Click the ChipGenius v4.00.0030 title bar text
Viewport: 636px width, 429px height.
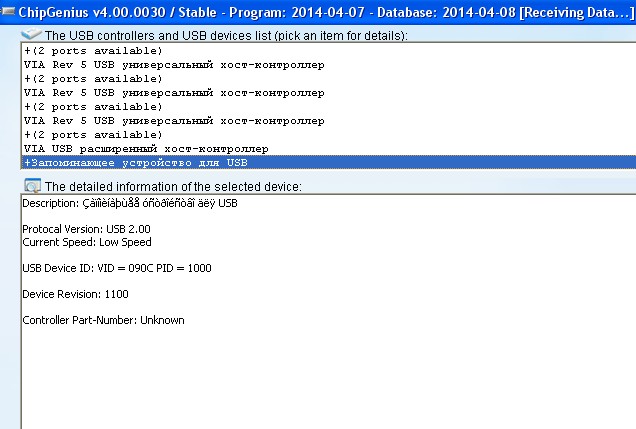pyautogui.click(x=326, y=12)
